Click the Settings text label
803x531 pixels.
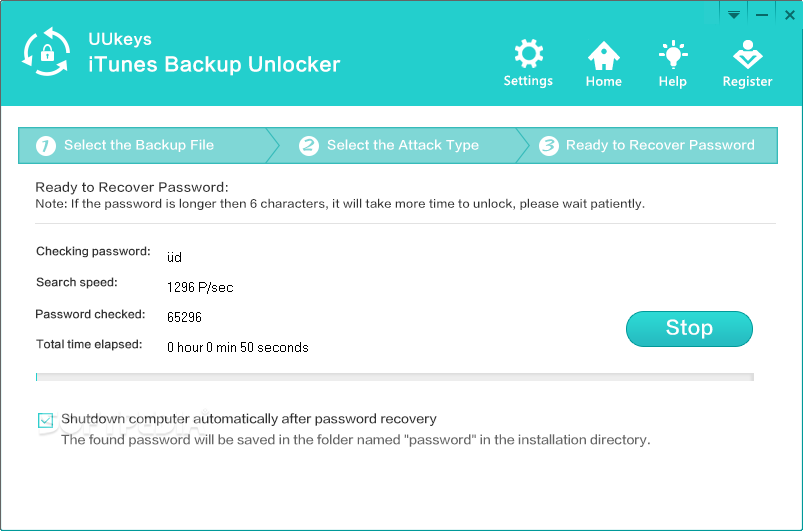(528, 81)
